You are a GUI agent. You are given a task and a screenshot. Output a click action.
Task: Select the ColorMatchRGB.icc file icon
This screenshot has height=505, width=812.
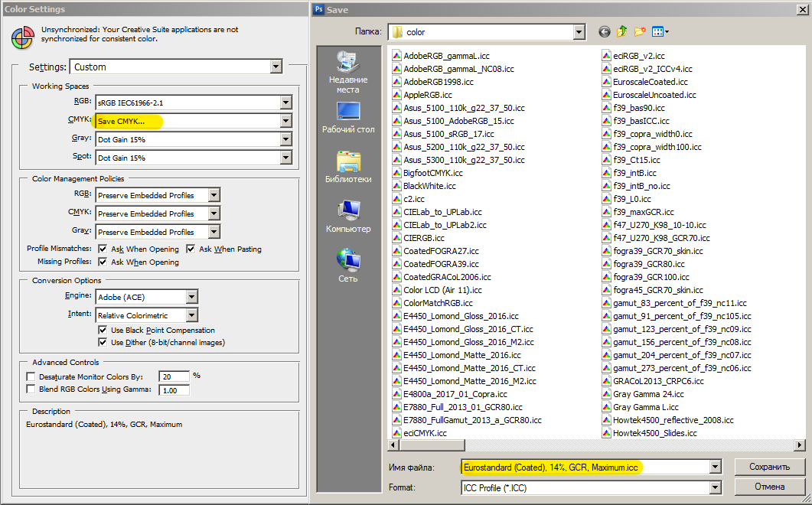(x=396, y=303)
